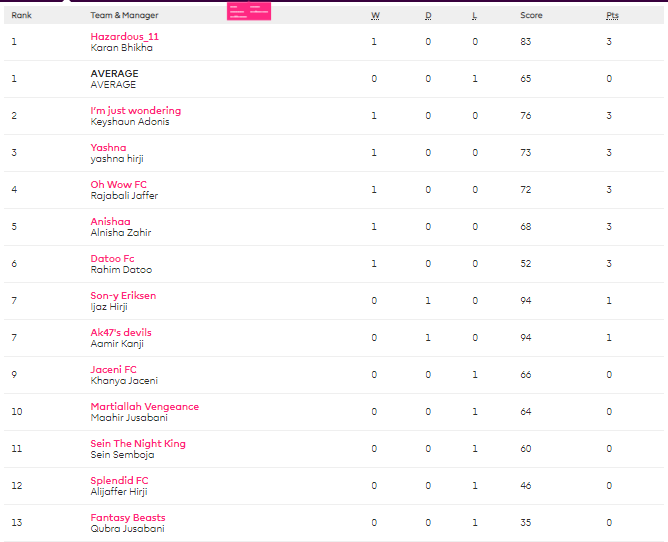Image resolution: width=668 pixels, height=542 pixels.
Task: Select the Son-y Eriksen team
Action: [123, 295]
